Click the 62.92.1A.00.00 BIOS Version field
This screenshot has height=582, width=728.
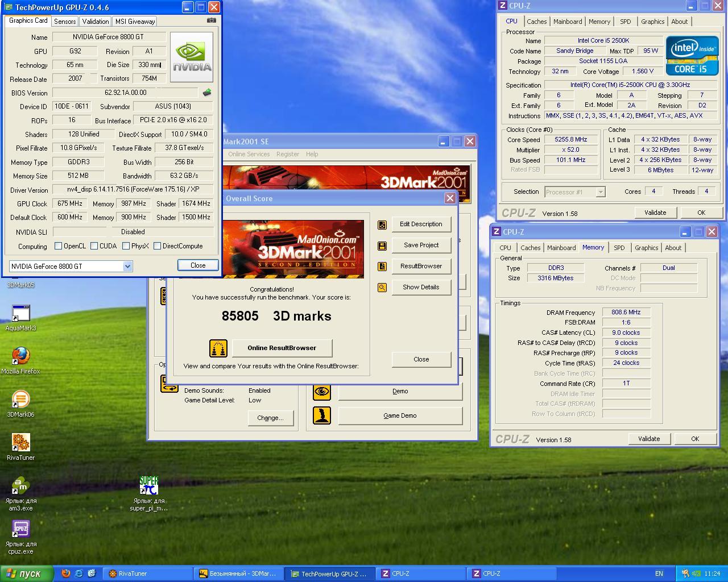[125, 93]
